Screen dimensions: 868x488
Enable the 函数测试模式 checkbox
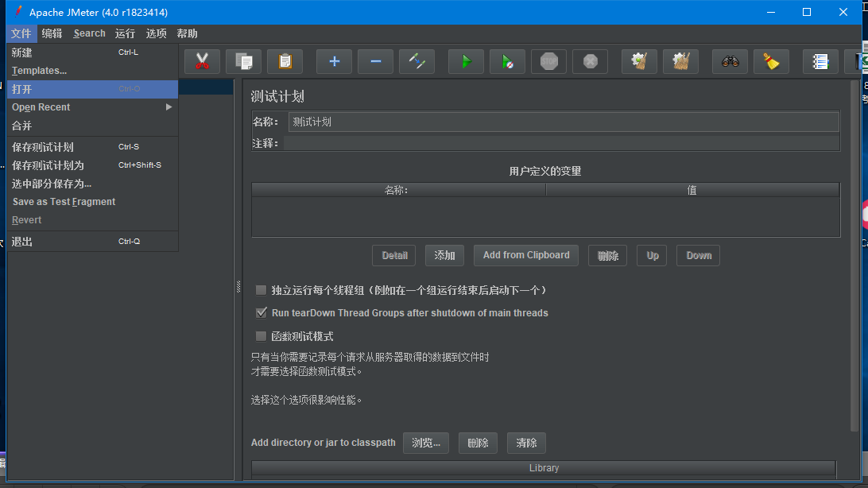tap(261, 336)
